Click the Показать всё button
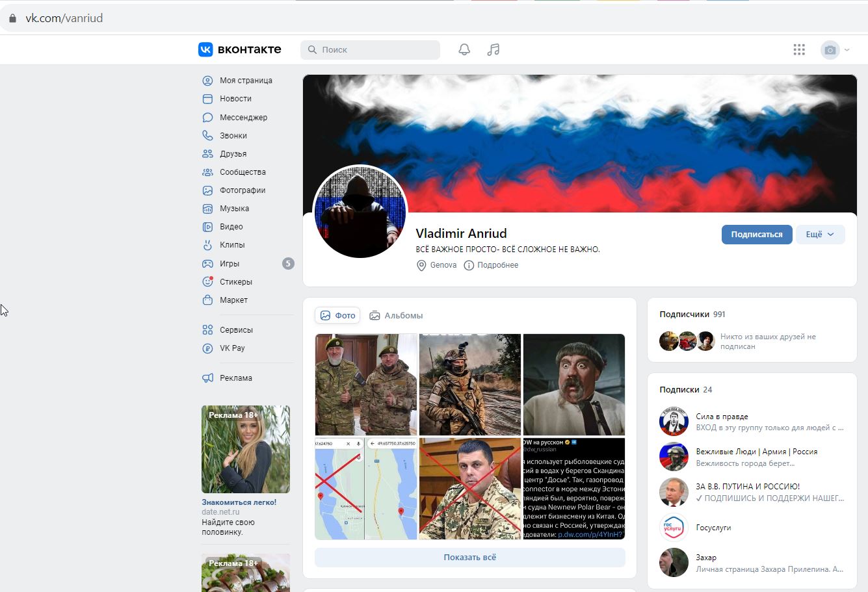 (x=470, y=557)
